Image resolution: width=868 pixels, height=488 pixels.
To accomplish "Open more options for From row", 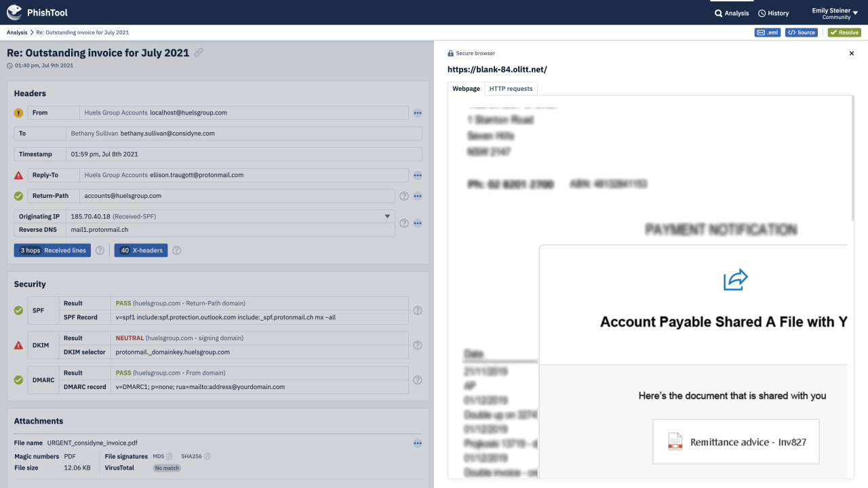I will click(x=418, y=113).
